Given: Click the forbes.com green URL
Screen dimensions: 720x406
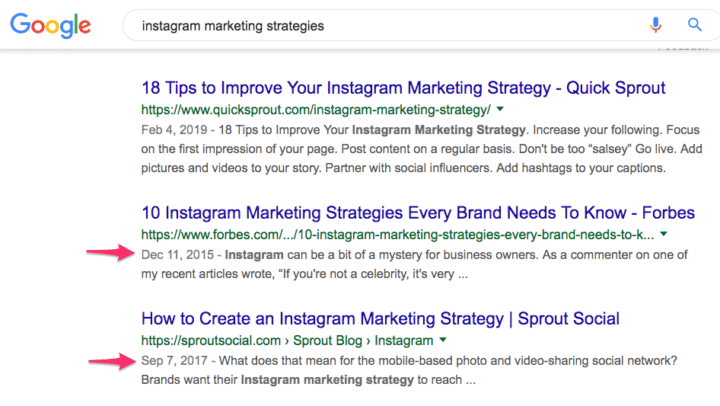Looking at the screenshot, I should click(398, 235).
